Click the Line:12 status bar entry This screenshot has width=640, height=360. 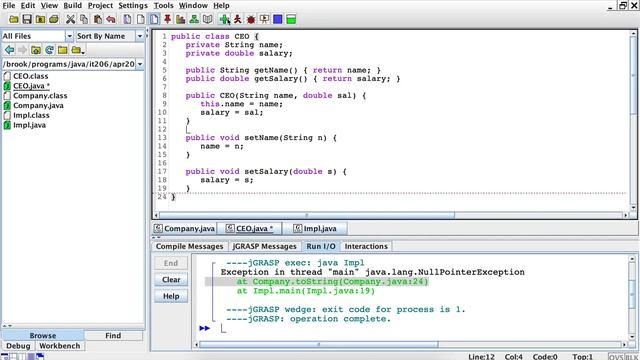click(x=481, y=357)
